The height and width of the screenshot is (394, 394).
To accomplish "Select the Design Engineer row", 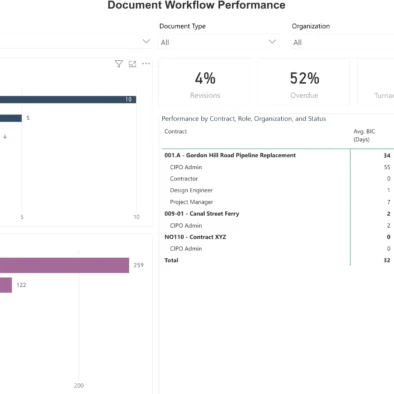I will 277,190.
